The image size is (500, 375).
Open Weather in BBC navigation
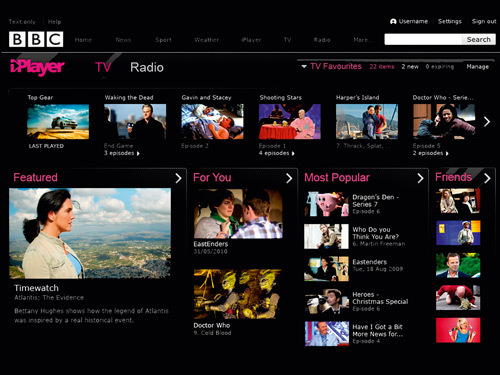point(207,40)
